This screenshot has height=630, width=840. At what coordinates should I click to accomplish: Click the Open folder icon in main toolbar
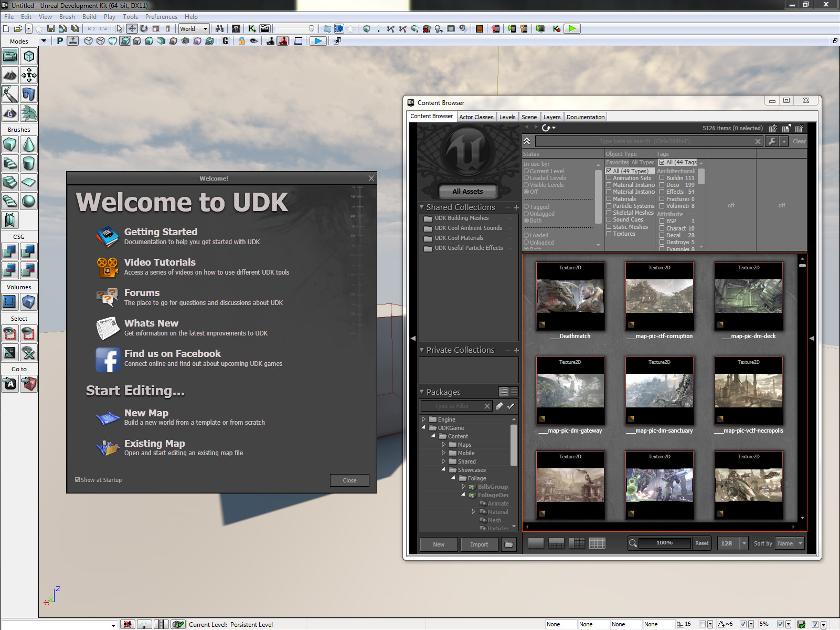(18, 29)
